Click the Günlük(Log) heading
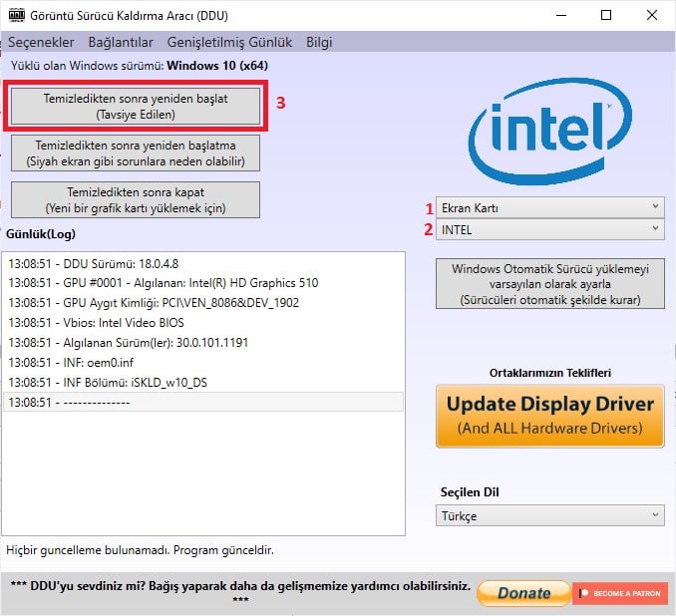 (x=41, y=234)
